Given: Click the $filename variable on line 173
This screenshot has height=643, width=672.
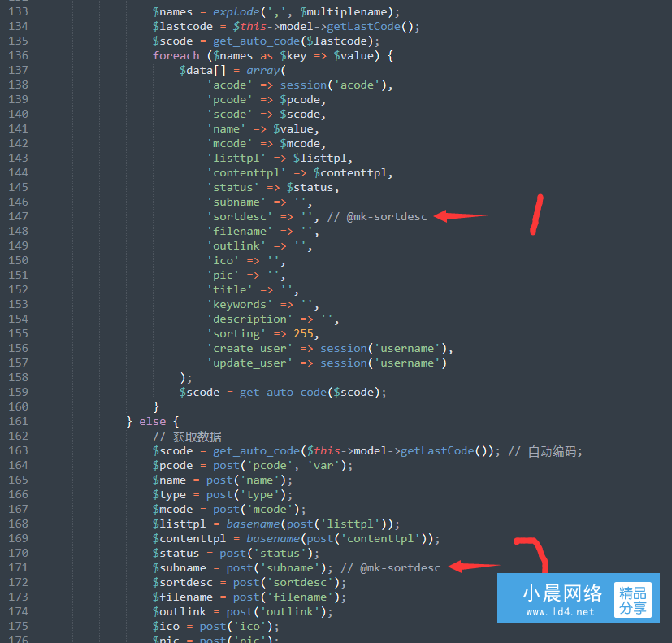Looking at the screenshot, I should click(183, 597).
